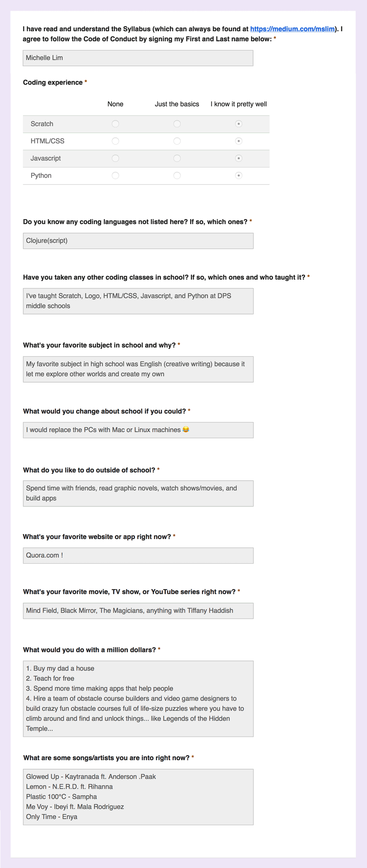This screenshot has width=367, height=868.
Task: Select None for HTML/CSS experience
Action: click(x=115, y=141)
